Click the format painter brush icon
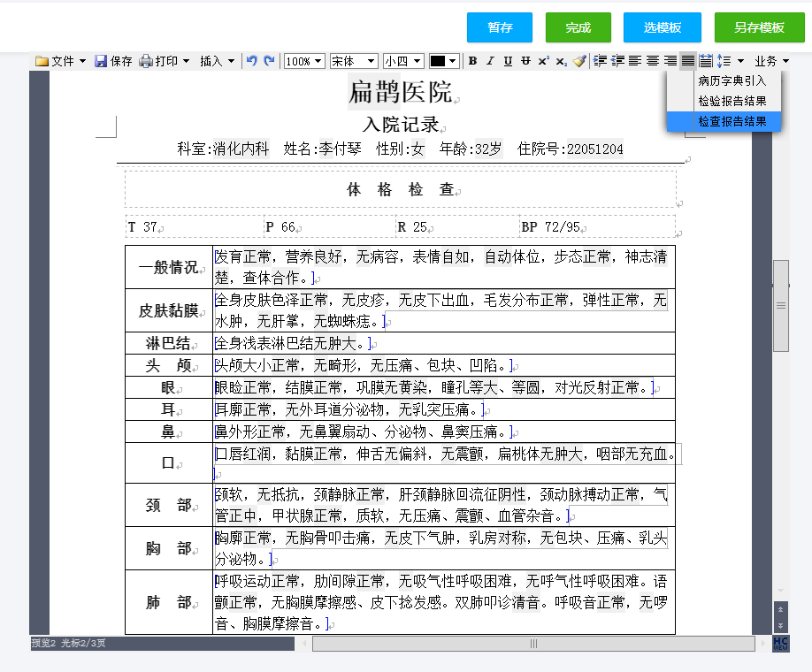812x672 pixels. click(x=578, y=61)
